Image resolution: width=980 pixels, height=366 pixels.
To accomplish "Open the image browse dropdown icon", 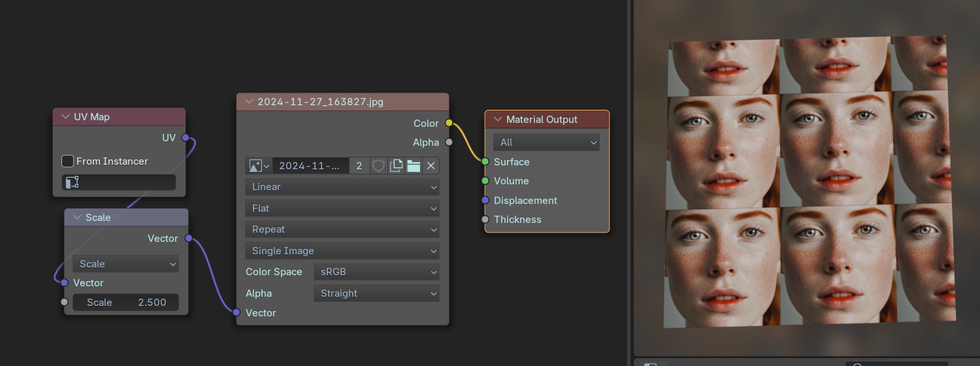I will click(x=259, y=166).
